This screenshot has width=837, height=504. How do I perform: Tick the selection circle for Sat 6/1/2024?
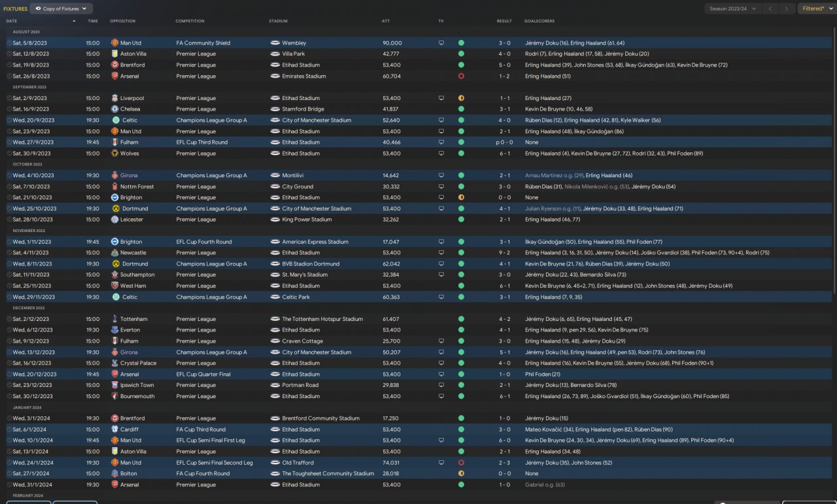click(9, 429)
